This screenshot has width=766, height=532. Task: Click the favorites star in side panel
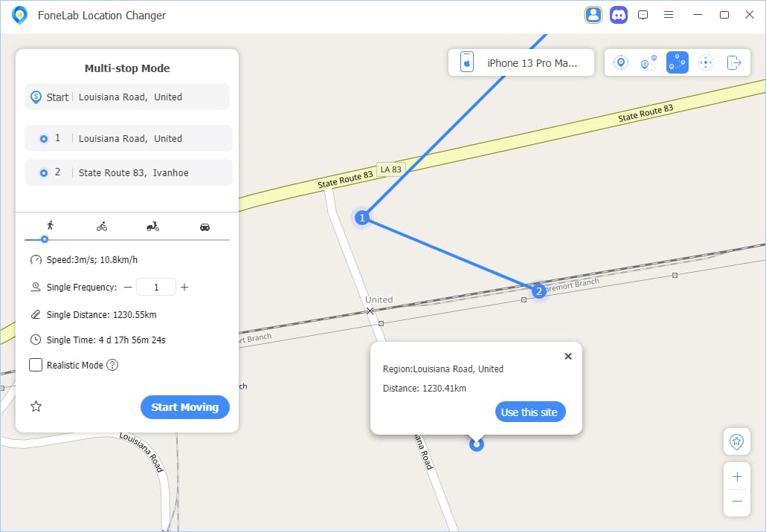click(x=36, y=406)
